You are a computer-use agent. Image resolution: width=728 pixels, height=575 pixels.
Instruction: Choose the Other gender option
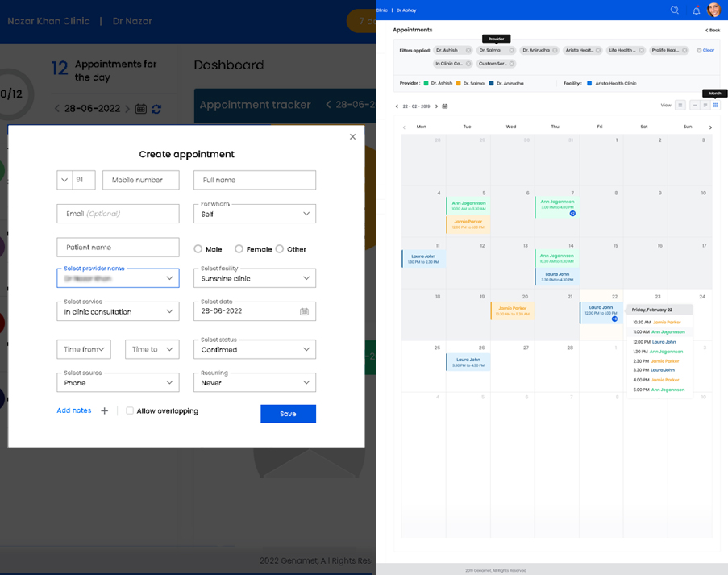(279, 249)
